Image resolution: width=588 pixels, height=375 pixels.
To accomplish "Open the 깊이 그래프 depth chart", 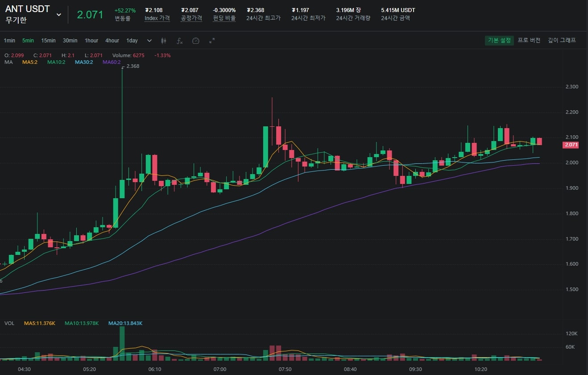I will click(562, 40).
